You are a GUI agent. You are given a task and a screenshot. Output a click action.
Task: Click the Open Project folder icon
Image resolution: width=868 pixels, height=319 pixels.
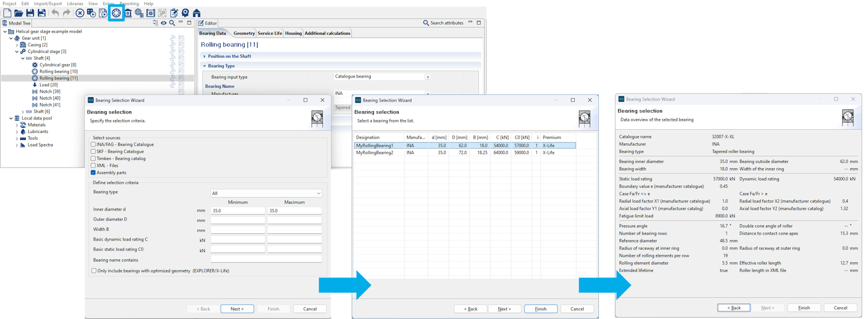[18, 13]
